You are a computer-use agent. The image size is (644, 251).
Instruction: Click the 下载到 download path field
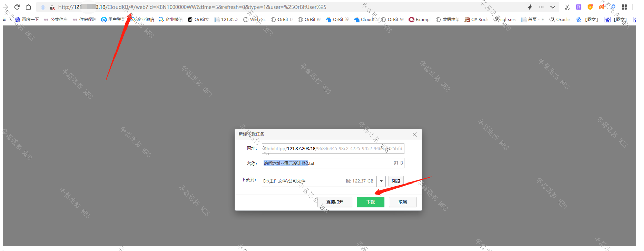click(x=319, y=181)
